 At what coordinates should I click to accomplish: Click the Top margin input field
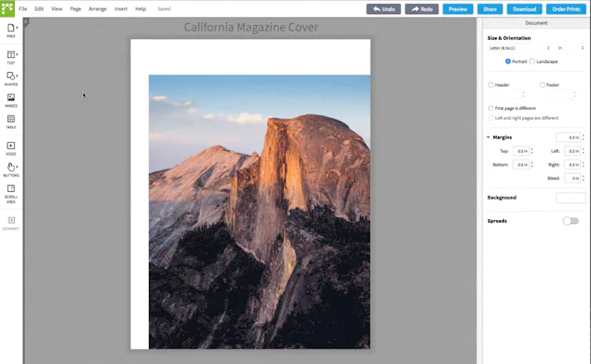coord(521,151)
